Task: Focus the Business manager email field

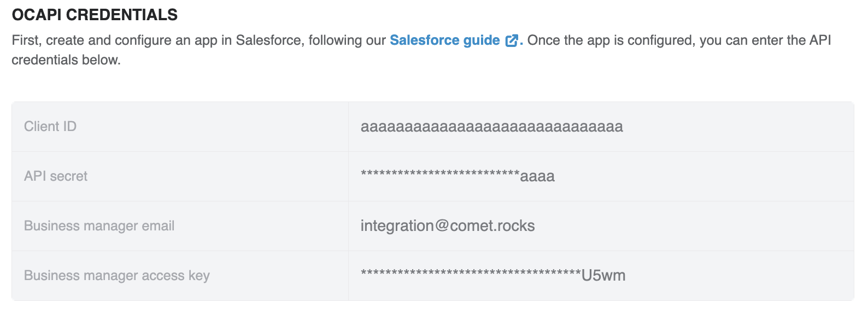Action: [600, 226]
